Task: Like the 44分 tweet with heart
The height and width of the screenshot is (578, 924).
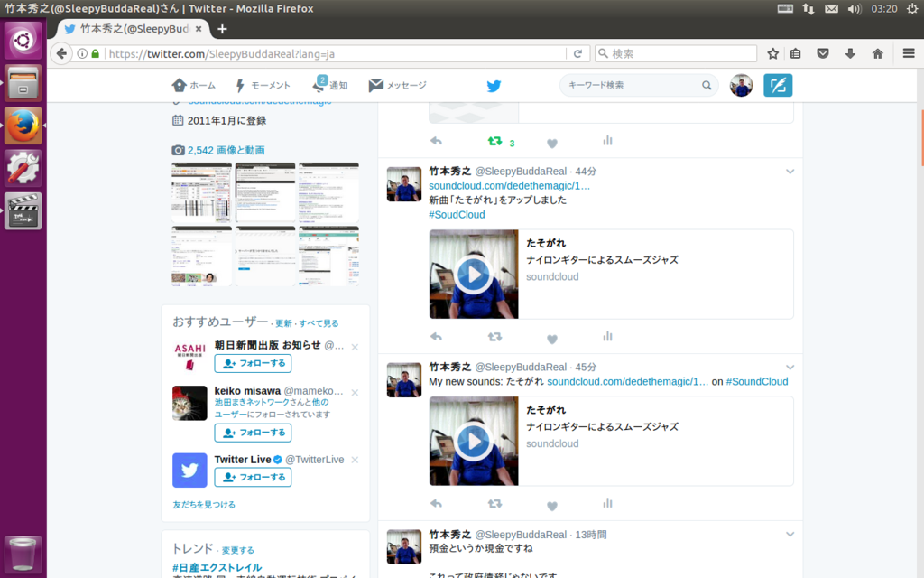Action: 551,339
